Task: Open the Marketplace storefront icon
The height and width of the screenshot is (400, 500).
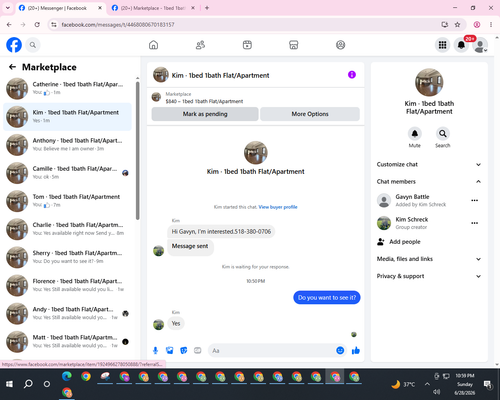Action: click(294, 45)
